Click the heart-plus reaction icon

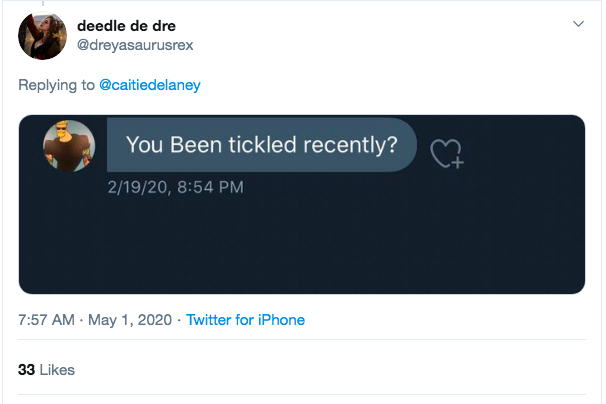[447, 153]
